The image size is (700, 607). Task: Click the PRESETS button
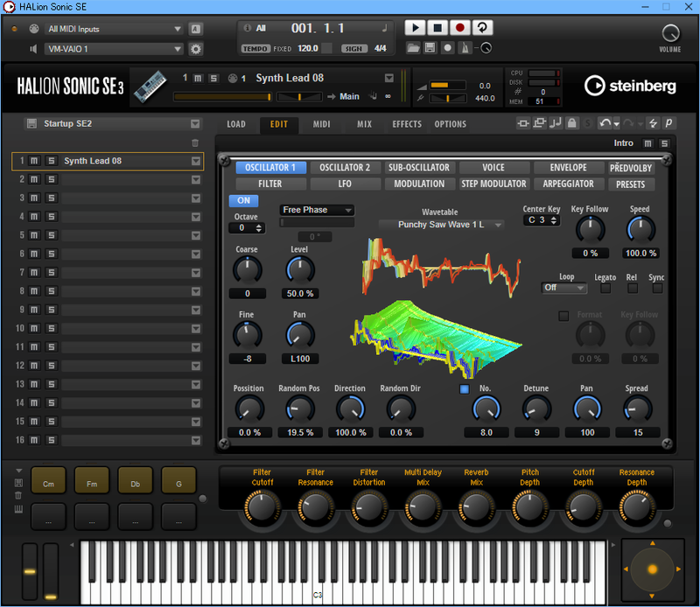[630, 185]
